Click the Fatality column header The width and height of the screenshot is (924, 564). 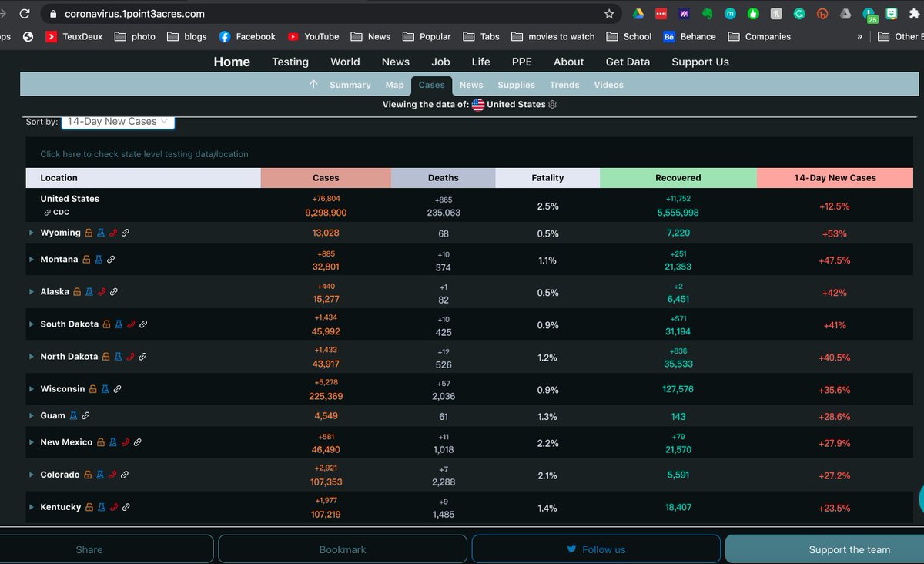click(x=547, y=178)
